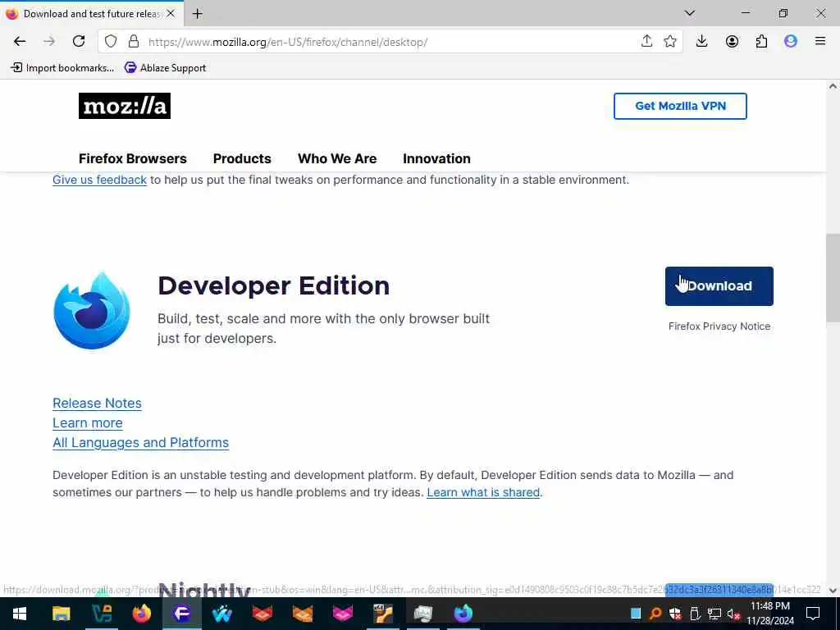Open the Downloads panel
The image size is (840, 630).
point(702,41)
